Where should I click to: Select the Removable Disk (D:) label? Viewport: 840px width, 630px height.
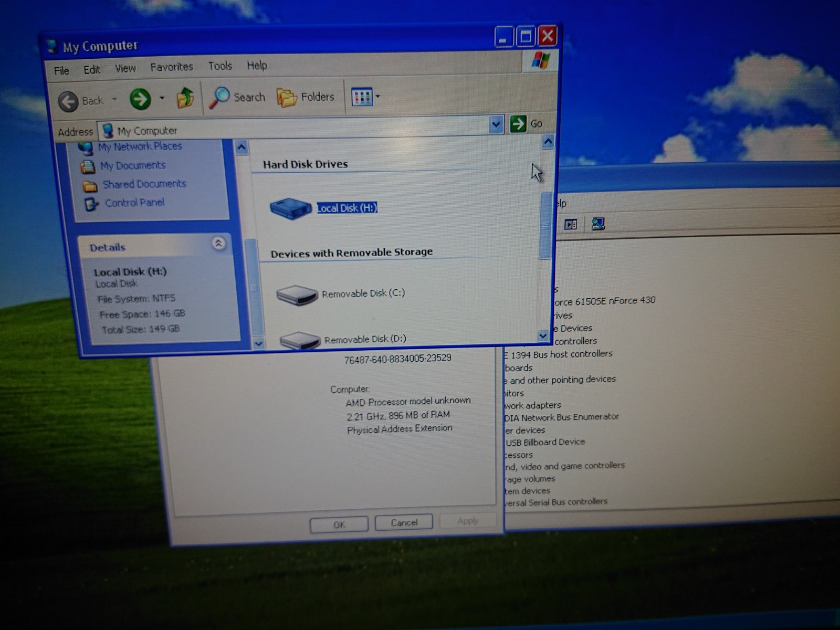click(365, 339)
